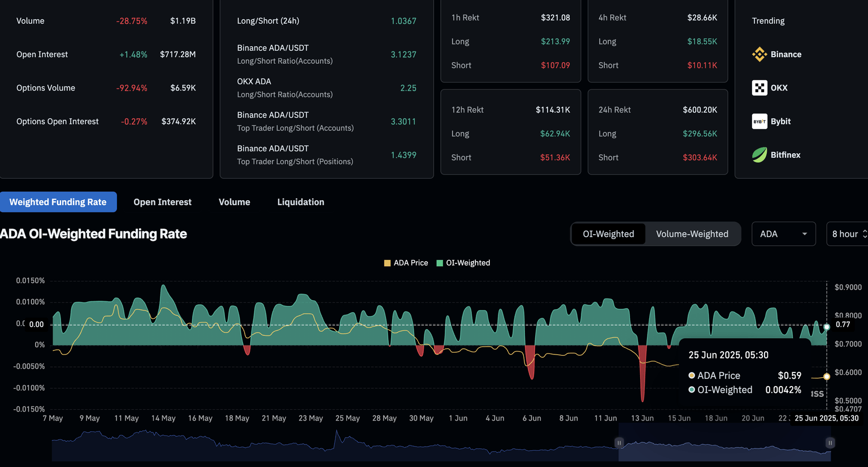Click the Bitfinex leaf logo icon

click(x=759, y=155)
